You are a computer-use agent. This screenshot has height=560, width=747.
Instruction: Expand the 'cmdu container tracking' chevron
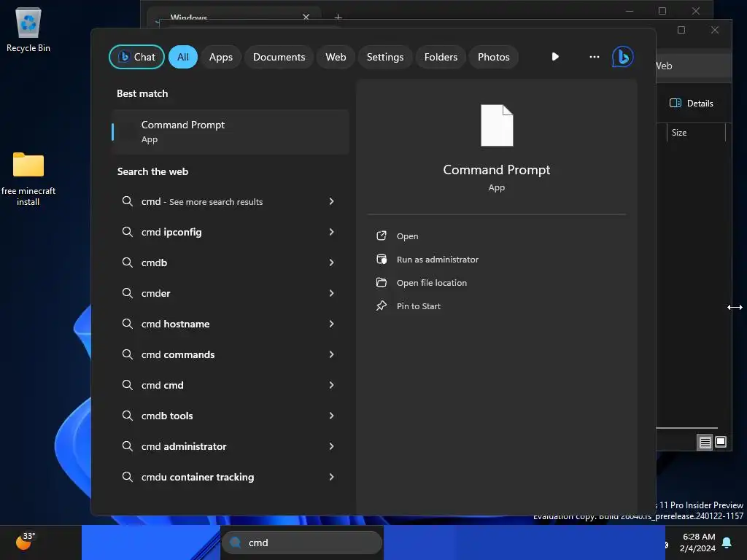[x=332, y=477]
